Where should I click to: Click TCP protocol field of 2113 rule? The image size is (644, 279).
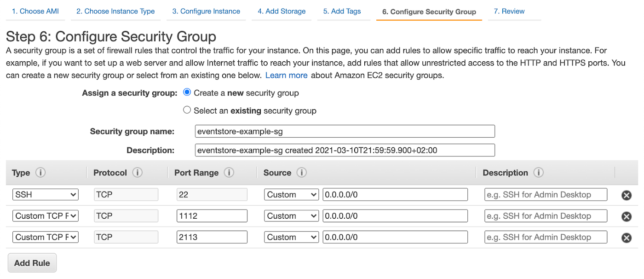pyautogui.click(x=126, y=237)
